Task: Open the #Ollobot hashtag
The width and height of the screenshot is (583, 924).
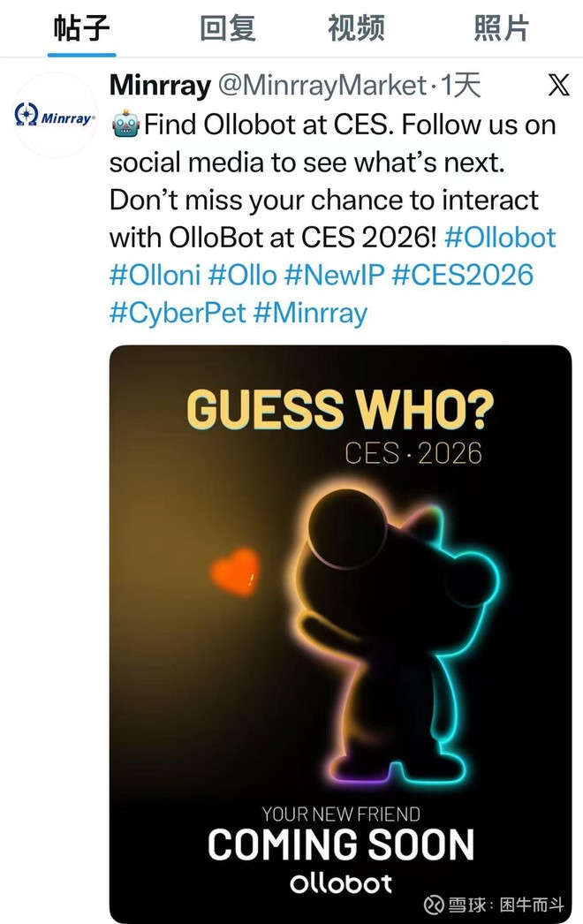Action: point(501,238)
